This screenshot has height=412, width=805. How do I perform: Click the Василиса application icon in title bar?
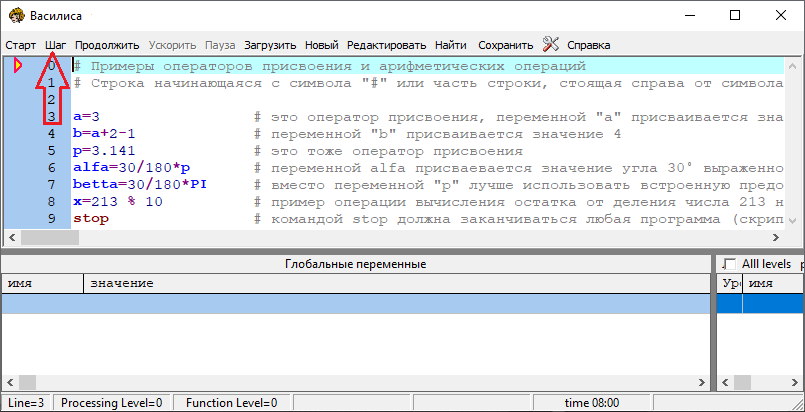tap(17, 15)
